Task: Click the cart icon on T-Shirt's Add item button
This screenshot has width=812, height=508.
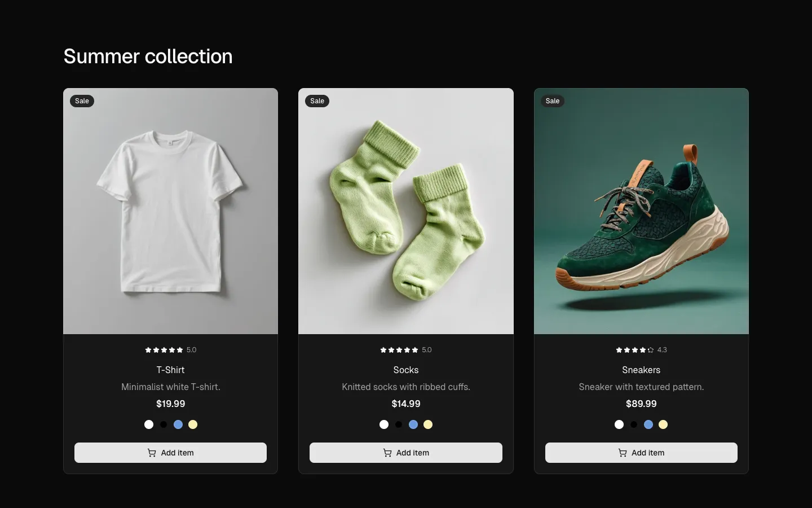Action: click(x=151, y=453)
